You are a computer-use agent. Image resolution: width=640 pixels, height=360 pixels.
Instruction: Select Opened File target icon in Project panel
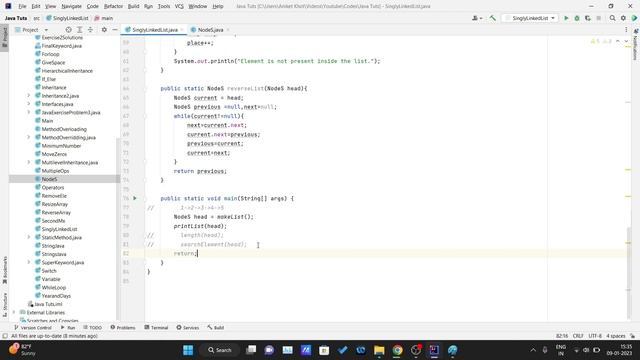click(69, 30)
